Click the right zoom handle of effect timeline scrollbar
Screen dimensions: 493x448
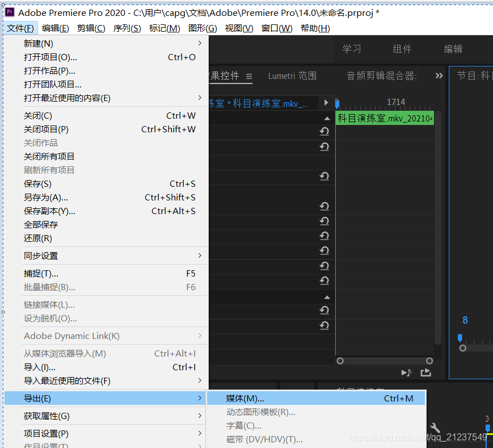point(429,361)
